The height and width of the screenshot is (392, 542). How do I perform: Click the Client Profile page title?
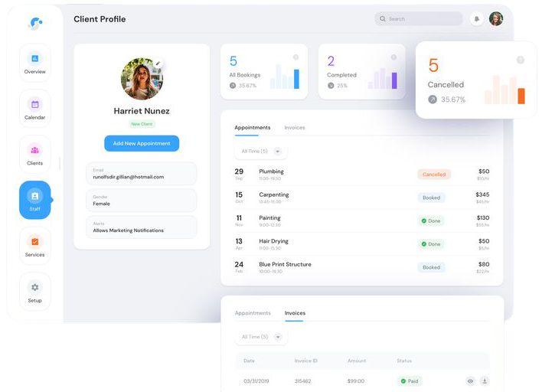tap(100, 19)
